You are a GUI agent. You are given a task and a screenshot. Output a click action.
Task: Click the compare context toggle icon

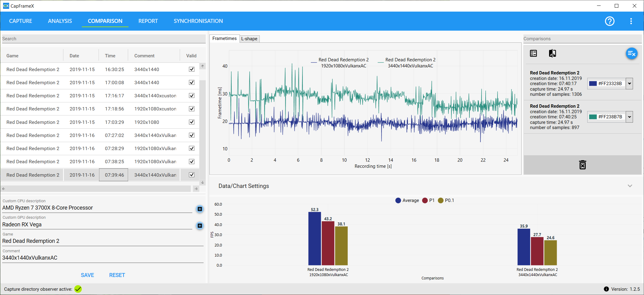pyautogui.click(x=552, y=53)
